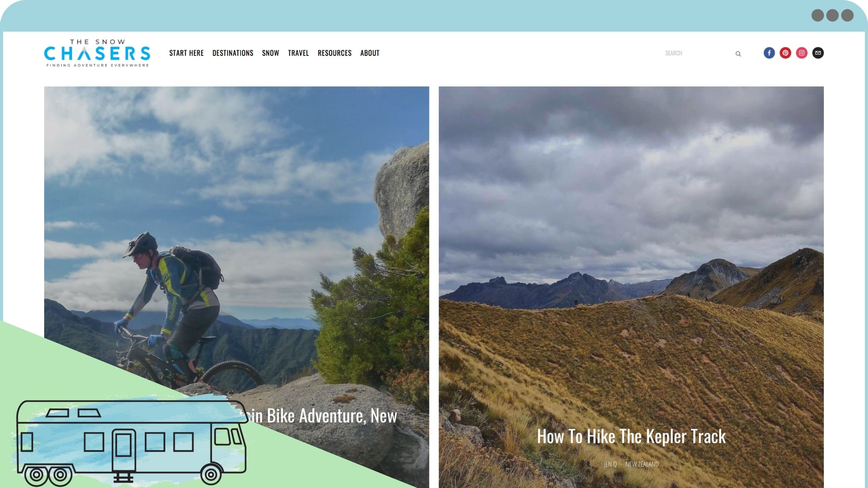
Task: Click the search magnifier icon
Action: tap(738, 54)
